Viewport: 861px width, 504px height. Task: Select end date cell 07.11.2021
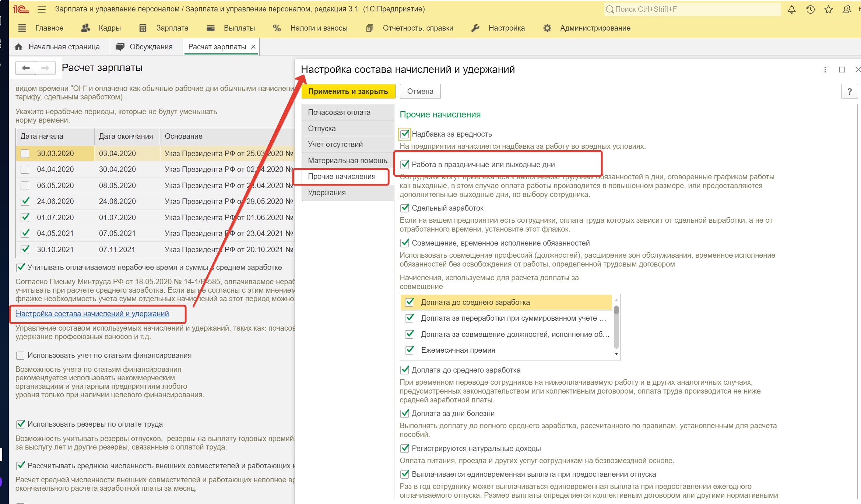tap(127, 250)
